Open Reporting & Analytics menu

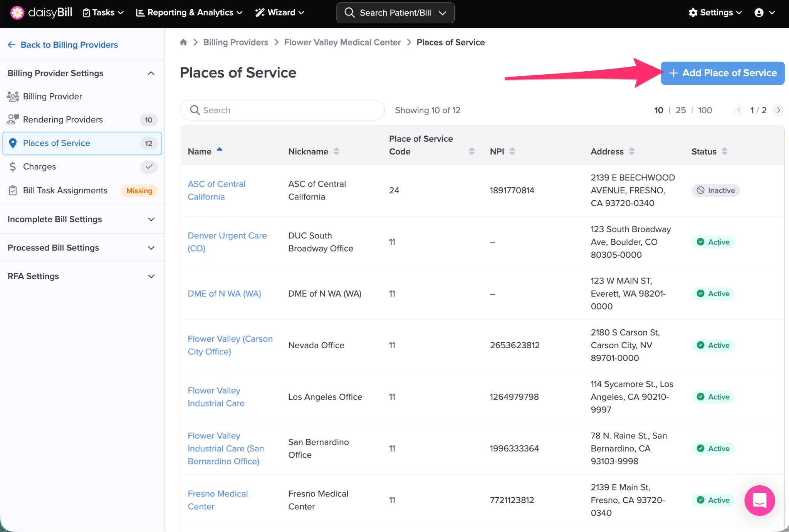click(x=190, y=13)
